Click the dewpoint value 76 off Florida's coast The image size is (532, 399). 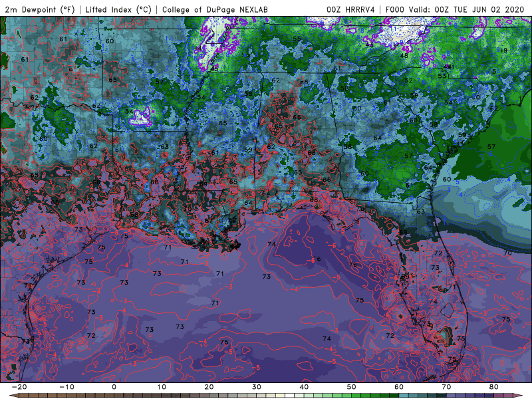point(352,265)
